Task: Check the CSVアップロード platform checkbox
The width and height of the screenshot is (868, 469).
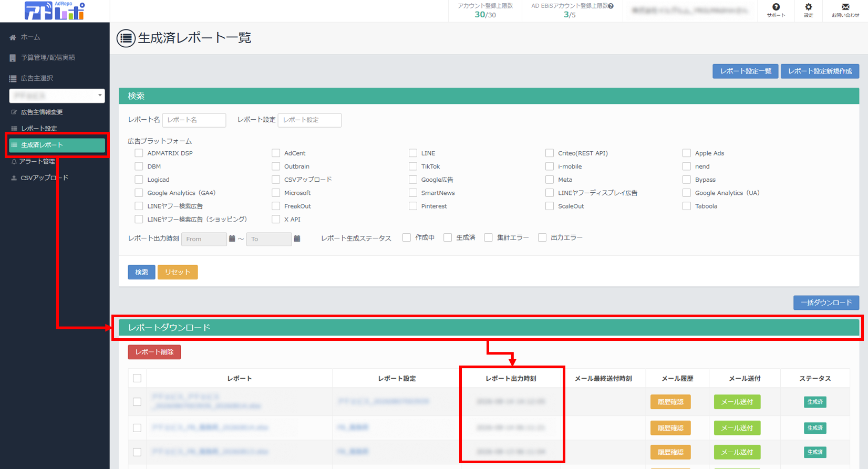Action: 276,180
